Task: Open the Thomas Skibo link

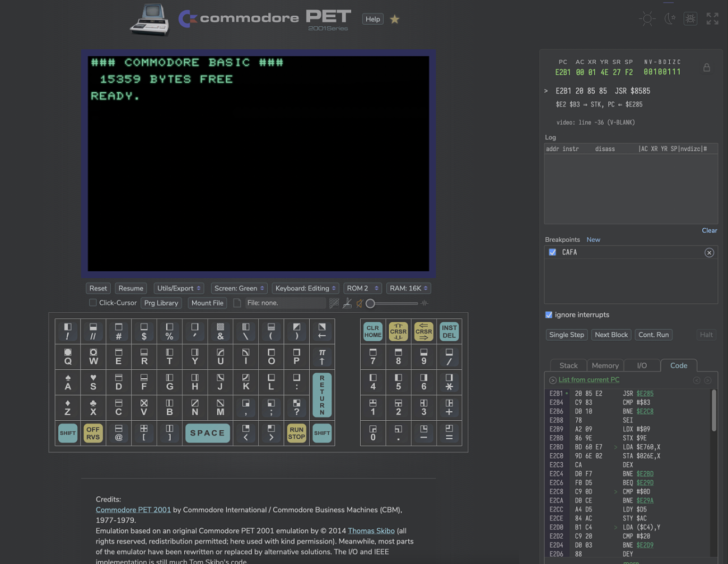Action: 371,531
